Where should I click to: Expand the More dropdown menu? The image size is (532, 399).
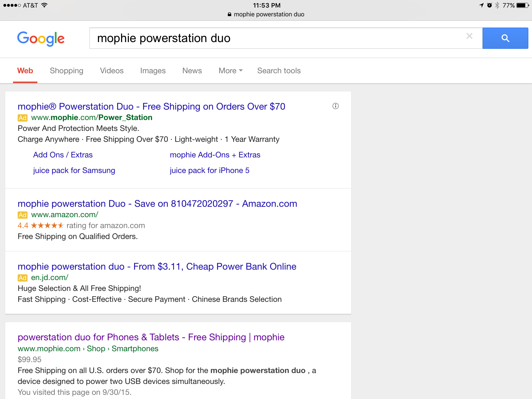click(x=230, y=71)
